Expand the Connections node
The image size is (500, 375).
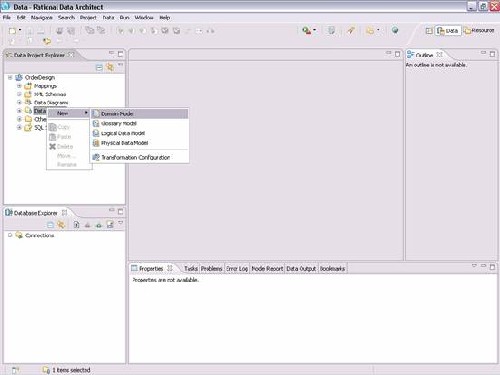(10, 235)
